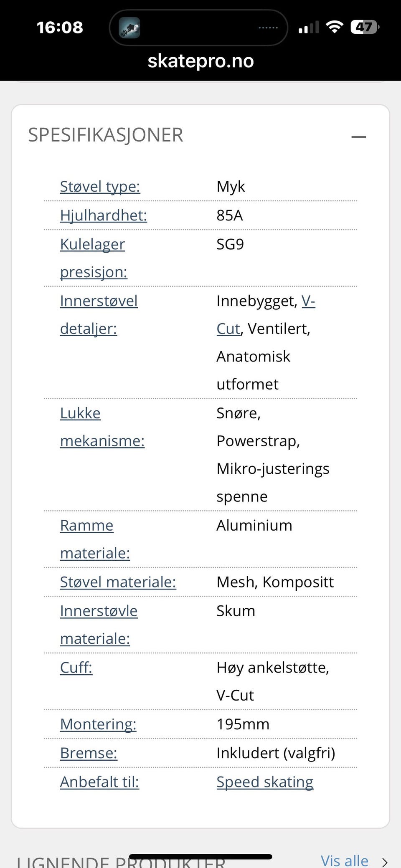Open the Bremse link
Screen dimensions: 401x868
pyautogui.click(x=89, y=753)
